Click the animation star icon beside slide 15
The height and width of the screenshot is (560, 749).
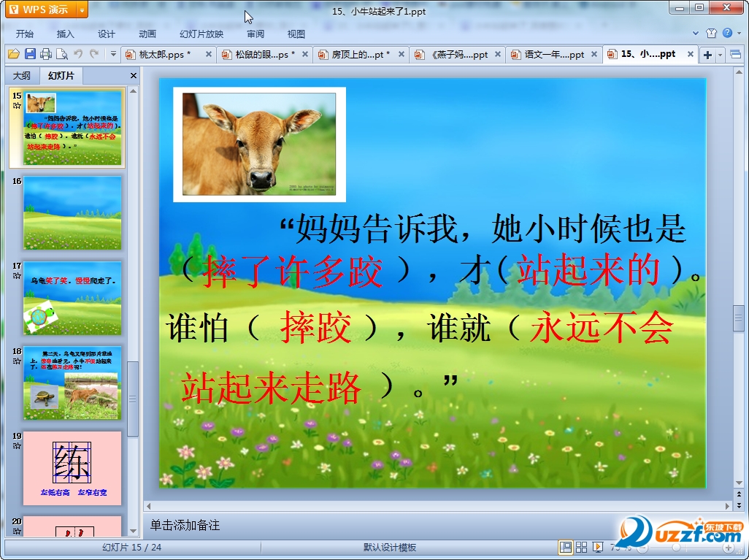[x=18, y=106]
